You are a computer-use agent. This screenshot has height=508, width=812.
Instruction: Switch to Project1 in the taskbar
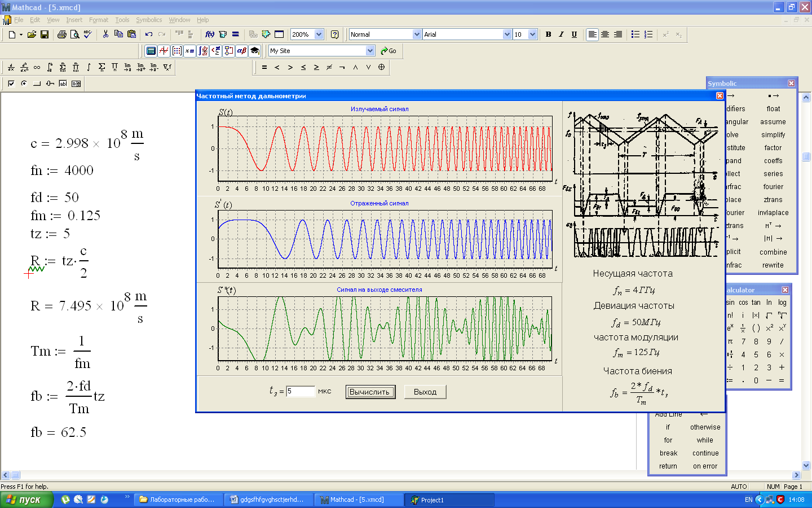point(449,500)
